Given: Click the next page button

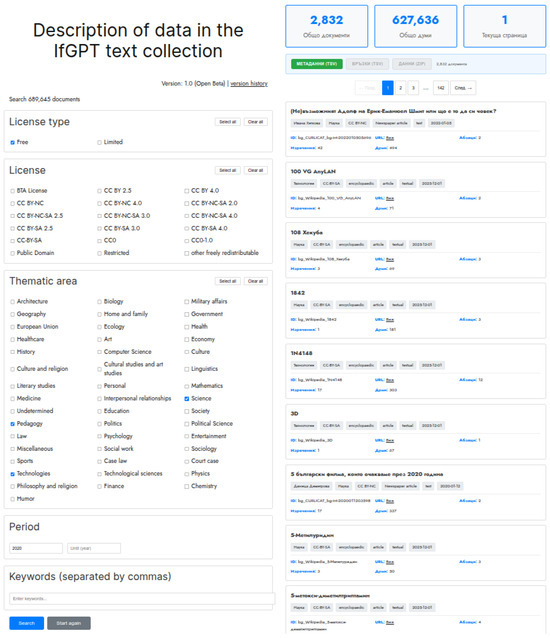Looking at the screenshot, I should coord(463,88).
